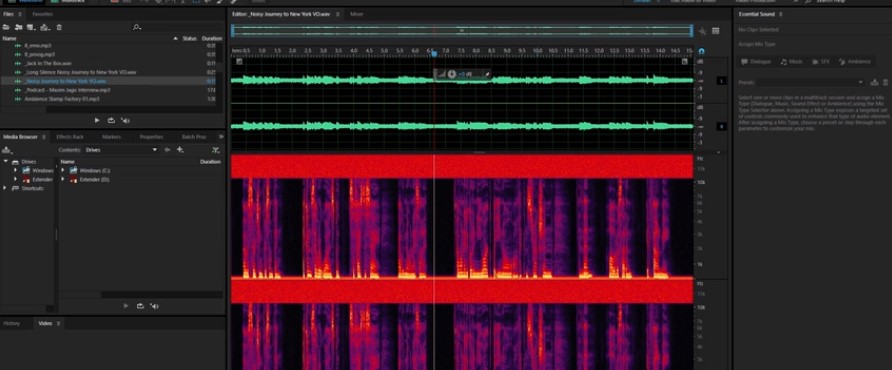Click the import file icon in Files panel
The image size is (892, 370).
point(19,27)
